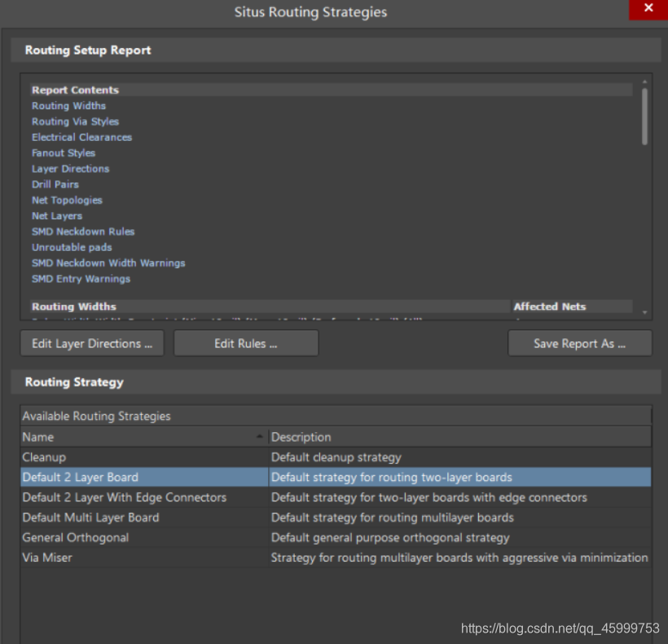Open the Routing Widths report link

[x=68, y=106]
